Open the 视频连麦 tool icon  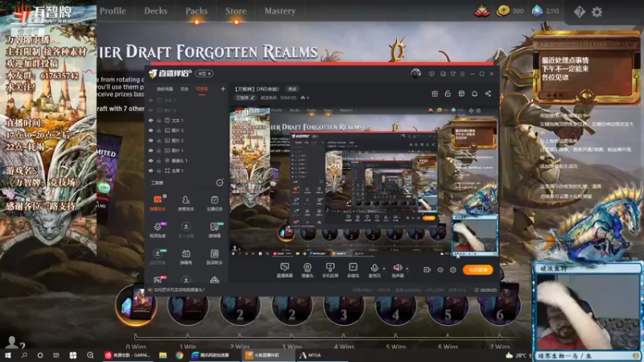[157, 229]
